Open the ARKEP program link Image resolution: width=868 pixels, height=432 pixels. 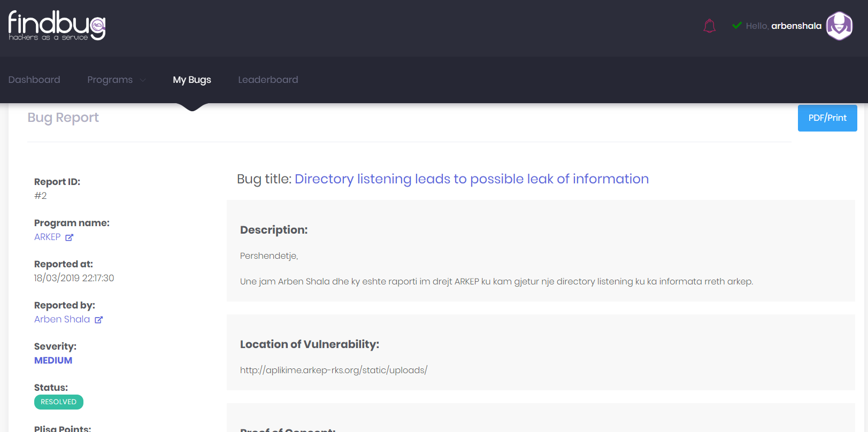click(x=47, y=237)
